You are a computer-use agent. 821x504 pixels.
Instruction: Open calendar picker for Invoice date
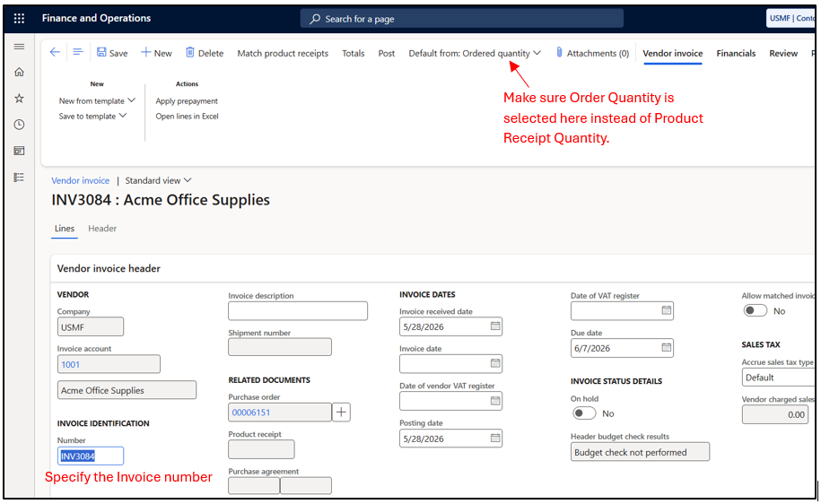click(494, 363)
